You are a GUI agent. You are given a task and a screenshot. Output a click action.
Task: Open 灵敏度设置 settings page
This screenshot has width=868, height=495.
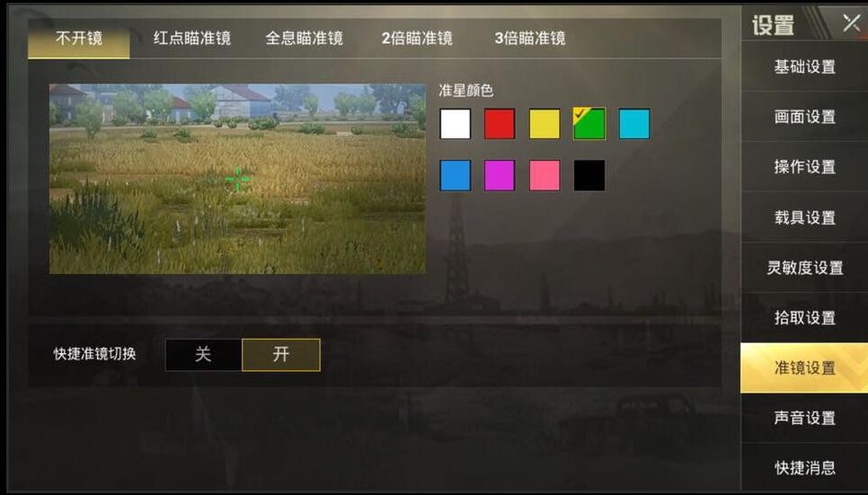coord(804,268)
